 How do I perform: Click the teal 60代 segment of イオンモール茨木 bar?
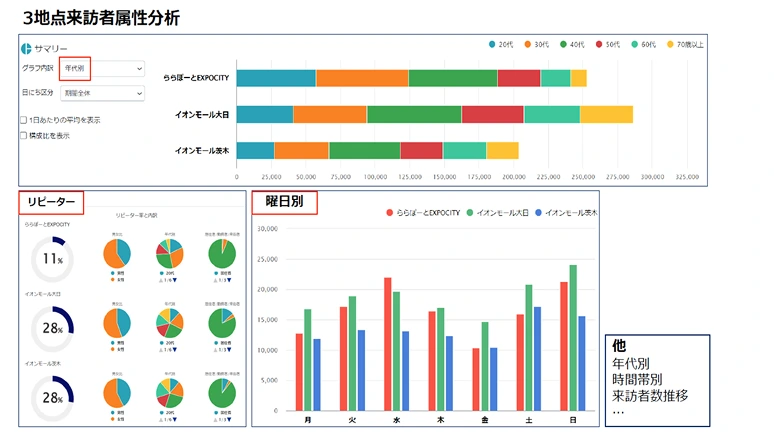[x=464, y=151]
